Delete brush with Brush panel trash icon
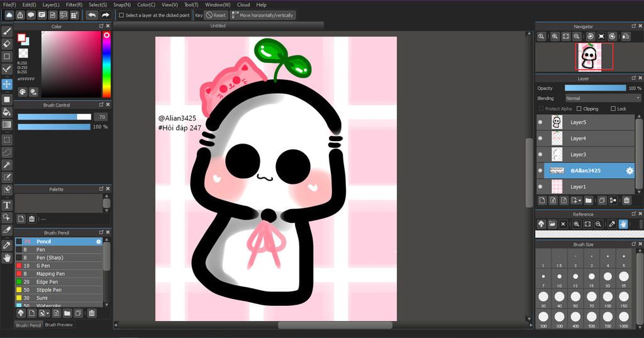The width and height of the screenshot is (644, 338). [x=92, y=313]
